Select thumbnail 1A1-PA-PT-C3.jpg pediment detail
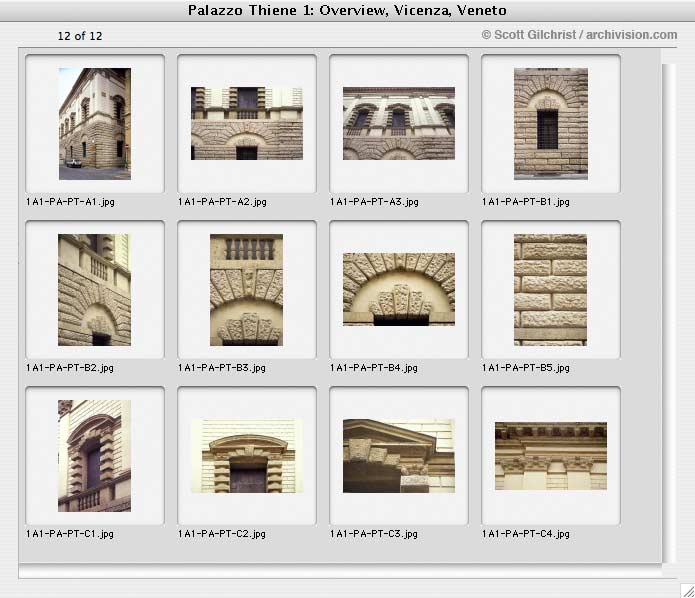 coord(399,456)
